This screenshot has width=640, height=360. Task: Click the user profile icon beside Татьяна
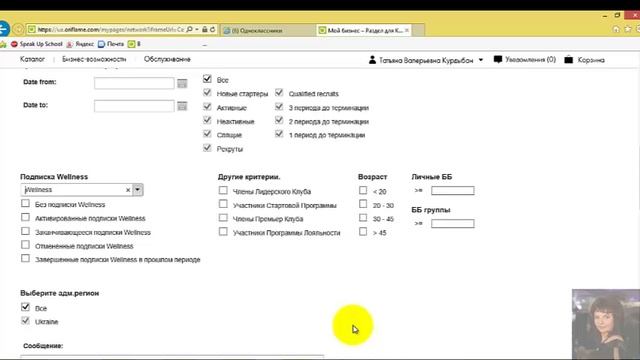372,60
